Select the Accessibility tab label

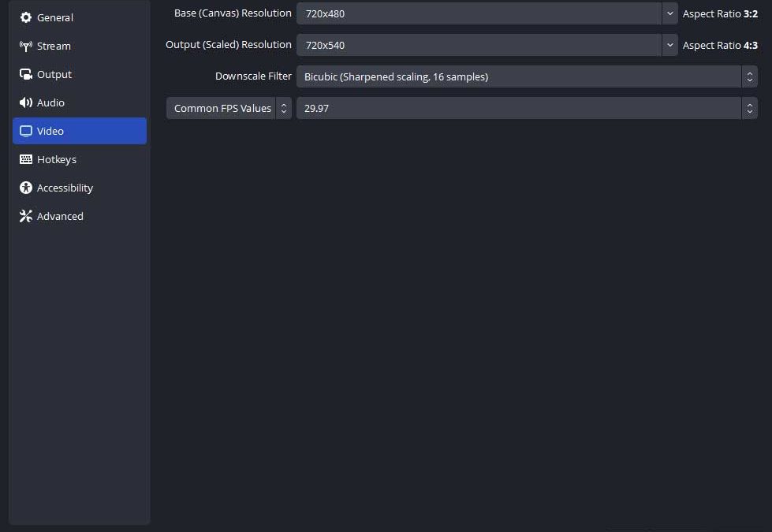click(65, 188)
